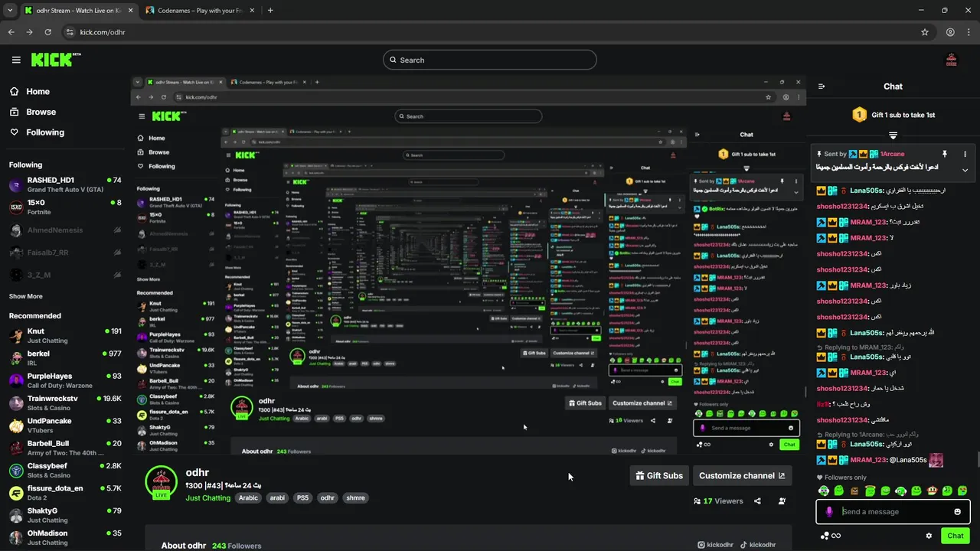The width and height of the screenshot is (980, 551).
Task: Select the Arabic tag
Action: [x=248, y=498]
